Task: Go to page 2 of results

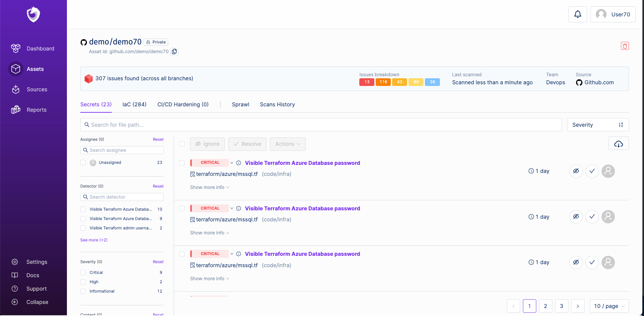Action: pos(546,306)
